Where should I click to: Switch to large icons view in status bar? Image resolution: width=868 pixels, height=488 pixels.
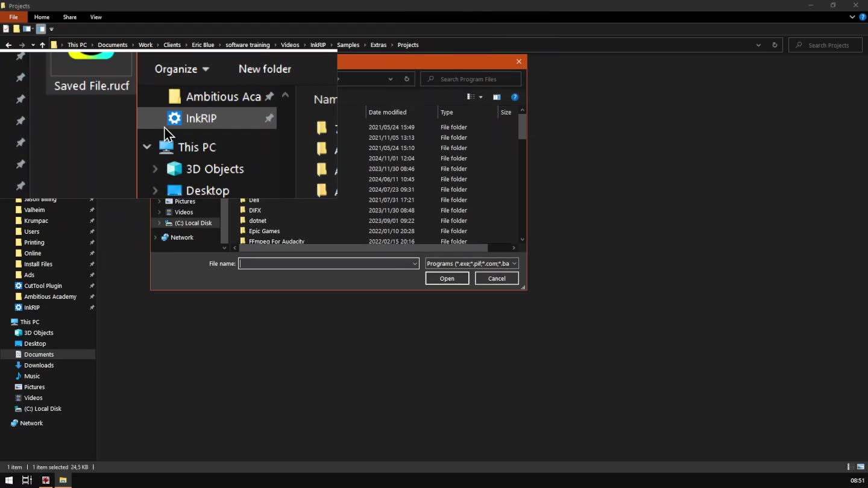coord(861,467)
